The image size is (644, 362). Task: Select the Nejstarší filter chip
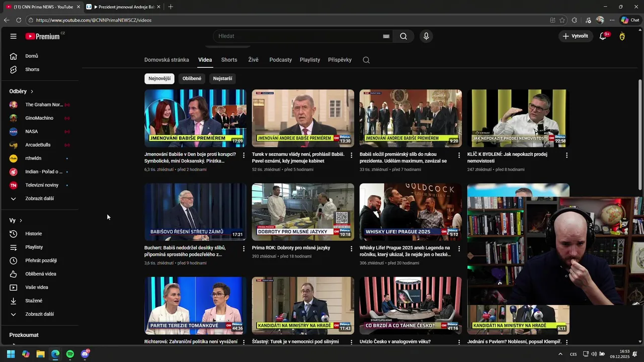pyautogui.click(x=222, y=78)
